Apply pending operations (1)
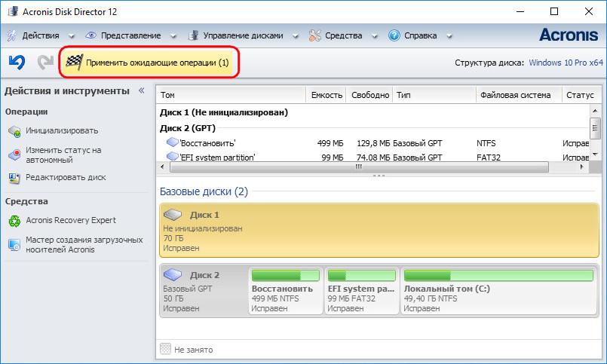This screenshot has height=364, width=607. pyautogui.click(x=149, y=63)
